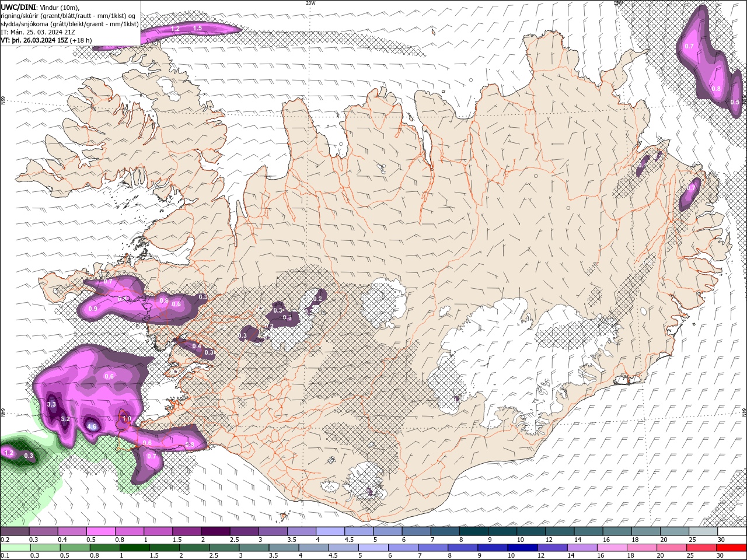Select the 'rigning/skúrir' legend description line
Screen dimensions: 747x560
click(x=69, y=15)
